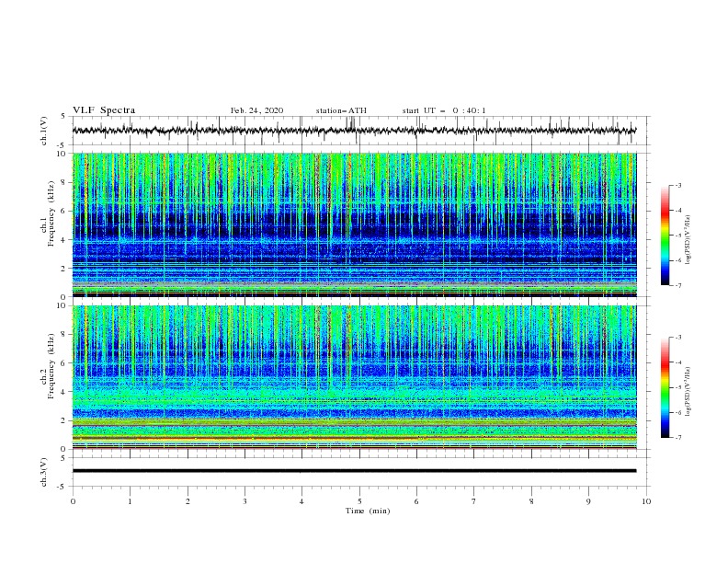Screen dimensions: 728x563
Task: Click the time axis tick label "10" at the bottom right
Action: [646, 501]
